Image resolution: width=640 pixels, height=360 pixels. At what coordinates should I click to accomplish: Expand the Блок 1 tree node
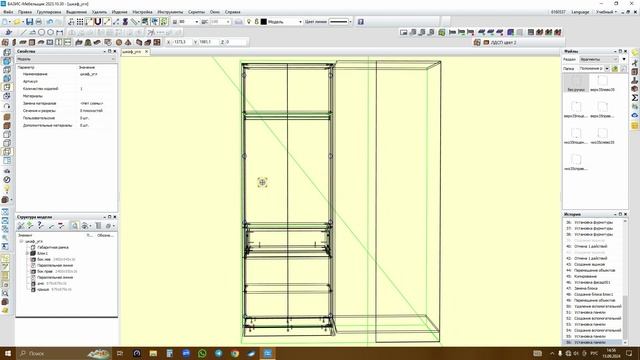tap(27, 253)
